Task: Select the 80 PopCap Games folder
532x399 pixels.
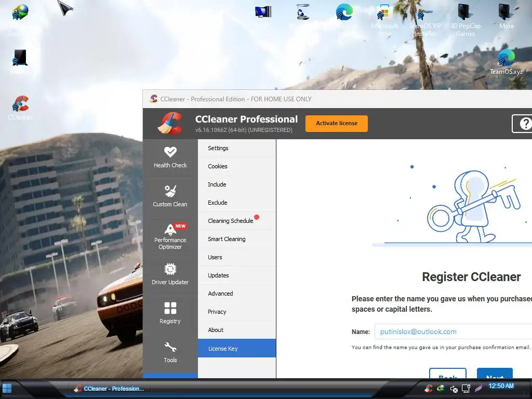Action: coord(465,20)
